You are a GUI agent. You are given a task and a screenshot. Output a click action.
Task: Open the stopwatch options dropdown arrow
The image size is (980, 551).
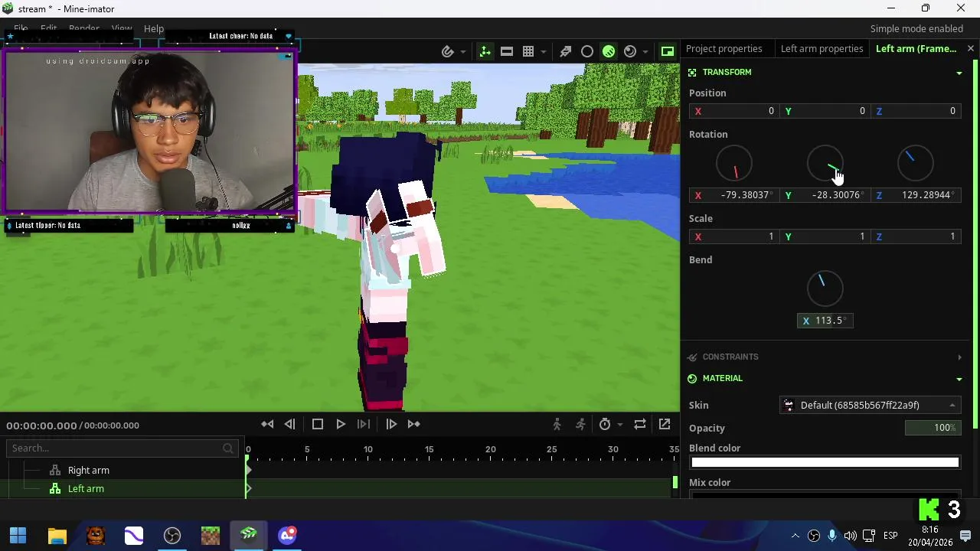619,425
